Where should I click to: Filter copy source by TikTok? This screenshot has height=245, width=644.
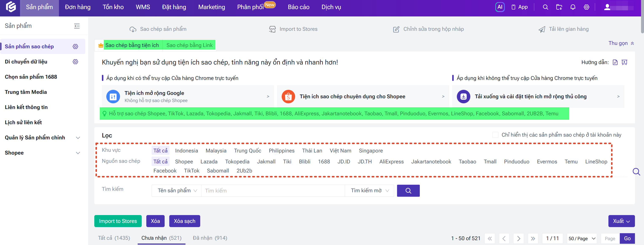point(192,171)
